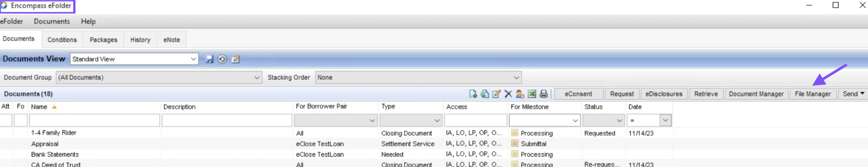The height and width of the screenshot is (167, 868).
Task: Open the Date operator filter dropdown
Action: (x=665, y=120)
